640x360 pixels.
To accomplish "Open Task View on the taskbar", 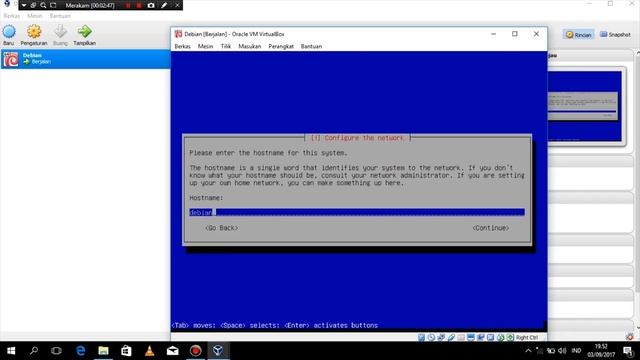I will pyautogui.click(x=56, y=351).
